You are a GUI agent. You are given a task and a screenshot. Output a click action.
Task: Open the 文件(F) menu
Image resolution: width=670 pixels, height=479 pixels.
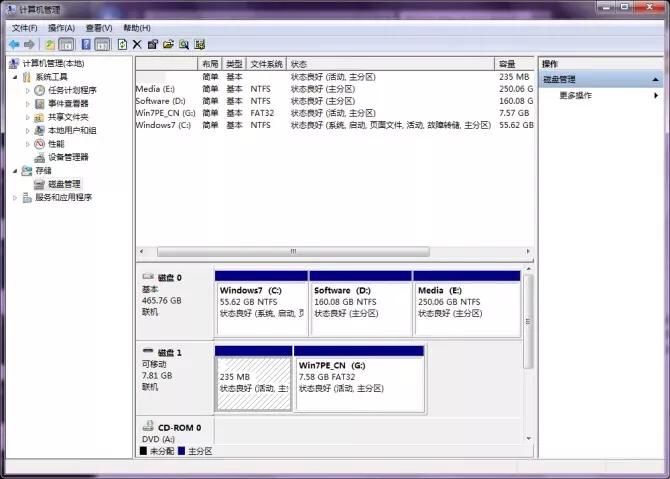click(x=24, y=28)
